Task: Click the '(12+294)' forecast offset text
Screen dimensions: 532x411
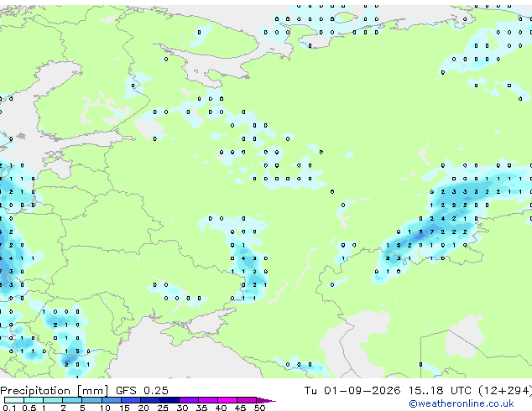Action: click(x=505, y=391)
